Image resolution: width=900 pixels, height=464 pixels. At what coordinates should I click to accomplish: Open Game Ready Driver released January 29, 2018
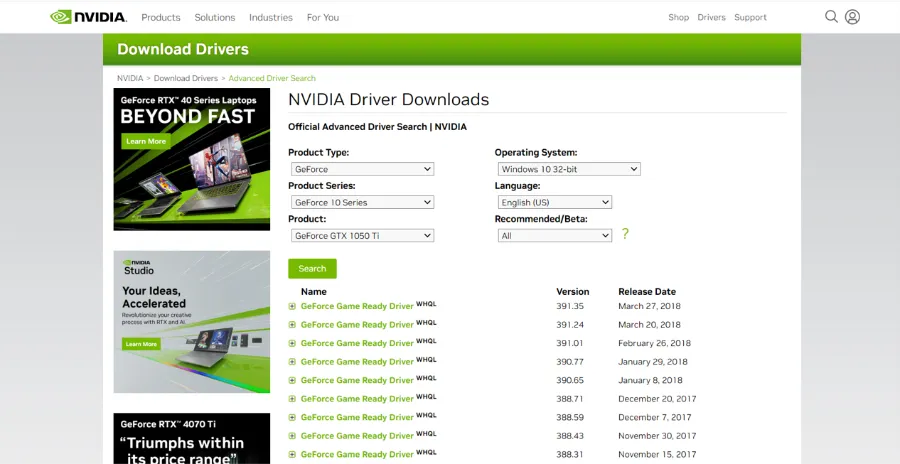(357, 362)
